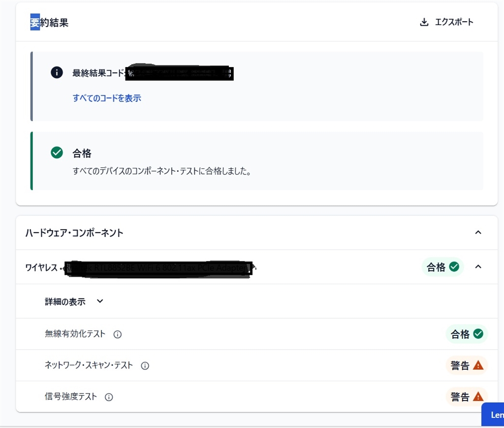Select the 信号強度テスト row label
The image size is (504, 428).
point(71,396)
